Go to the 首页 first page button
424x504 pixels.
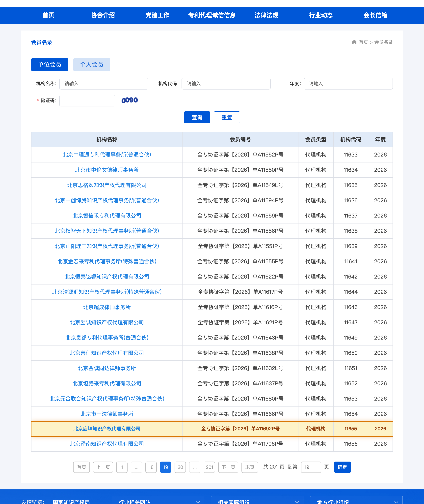pyautogui.click(x=81, y=467)
